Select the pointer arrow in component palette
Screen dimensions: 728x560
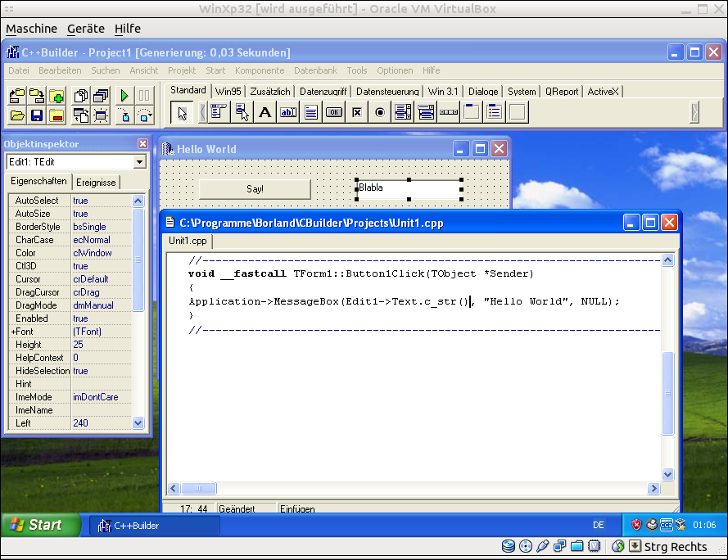tap(182, 112)
